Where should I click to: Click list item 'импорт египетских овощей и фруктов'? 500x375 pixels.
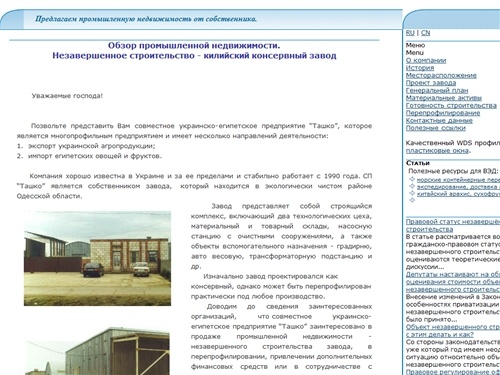pyautogui.click(x=95, y=156)
